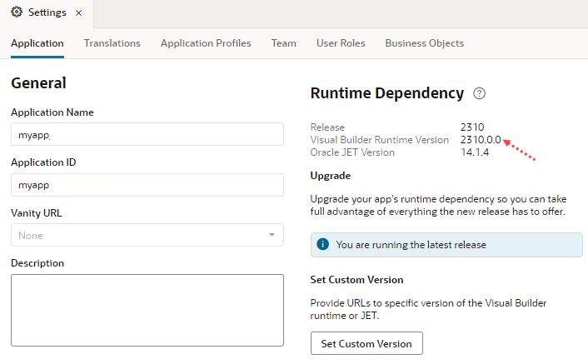This screenshot has height=364, width=588.
Task: Click inside the Description text area
Action: pos(147,310)
